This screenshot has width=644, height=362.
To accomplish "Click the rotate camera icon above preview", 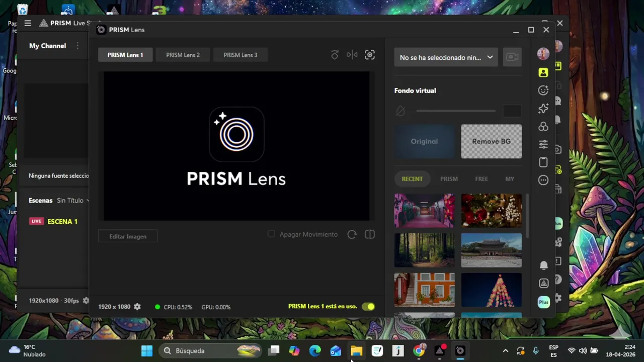I will [335, 55].
